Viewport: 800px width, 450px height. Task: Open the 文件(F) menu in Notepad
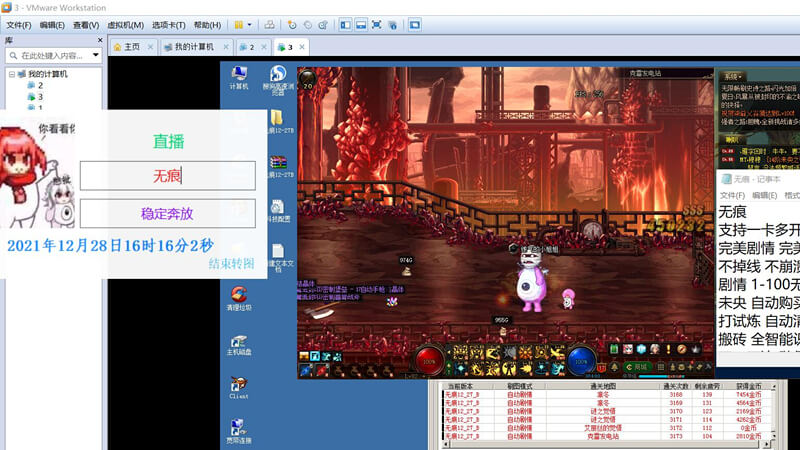click(732, 195)
